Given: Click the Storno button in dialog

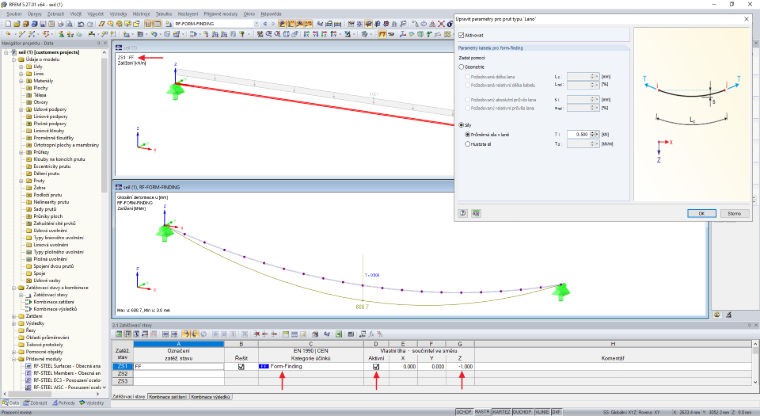Looking at the screenshot, I should coord(734,213).
